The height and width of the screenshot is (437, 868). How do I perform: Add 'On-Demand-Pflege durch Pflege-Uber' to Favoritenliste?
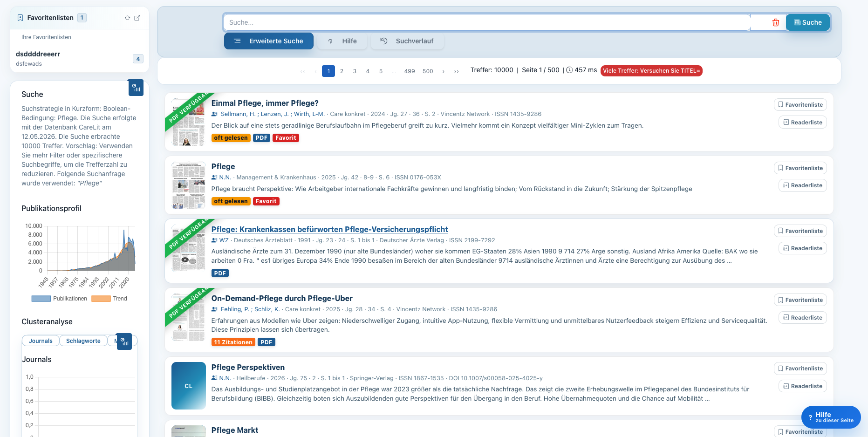[800, 300]
